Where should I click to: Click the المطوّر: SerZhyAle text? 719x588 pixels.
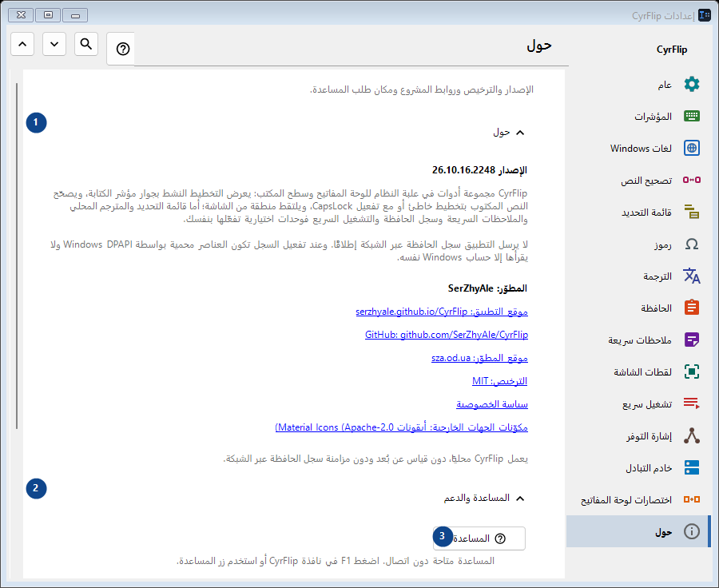(487, 288)
